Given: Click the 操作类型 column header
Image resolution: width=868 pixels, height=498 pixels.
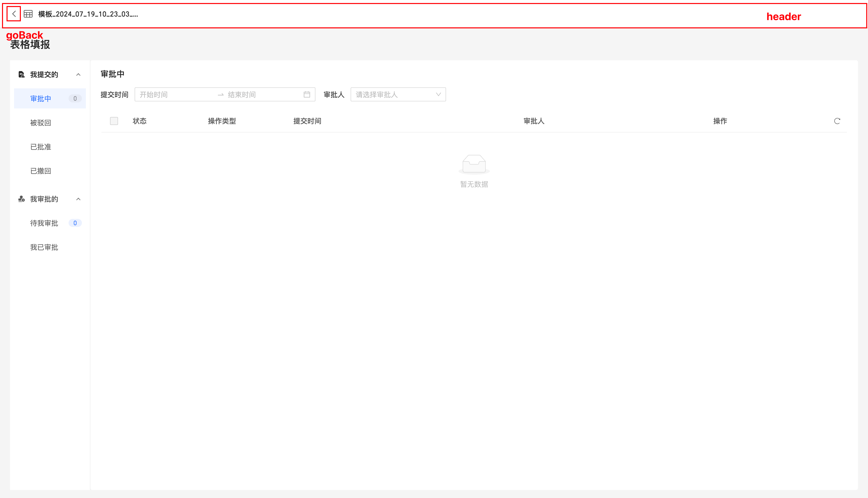Looking at the screenshot, I should click(222, 121).
